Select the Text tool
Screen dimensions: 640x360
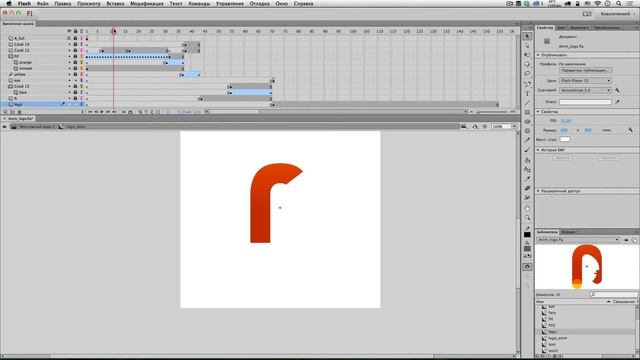(527, 93)
